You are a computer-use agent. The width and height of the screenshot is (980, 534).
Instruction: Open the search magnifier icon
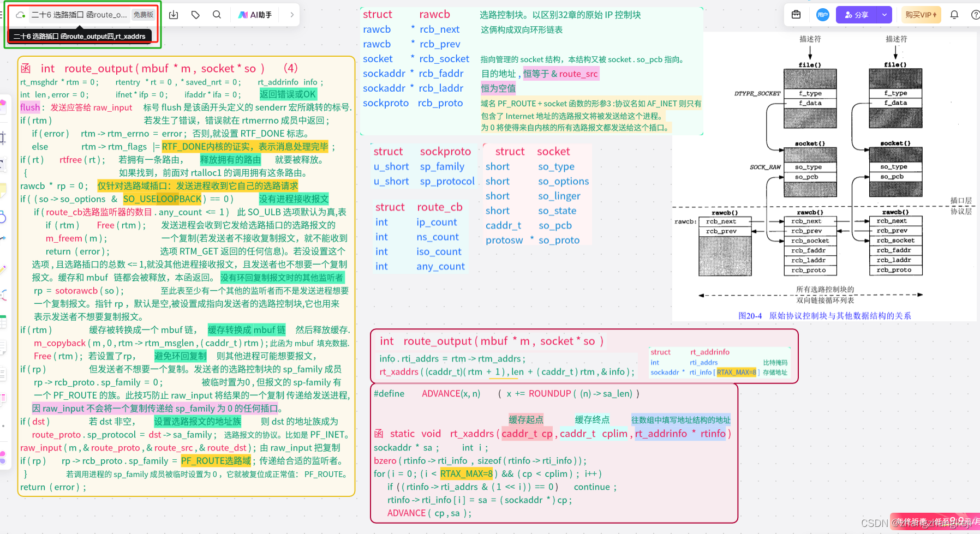(x=217, y=15)
